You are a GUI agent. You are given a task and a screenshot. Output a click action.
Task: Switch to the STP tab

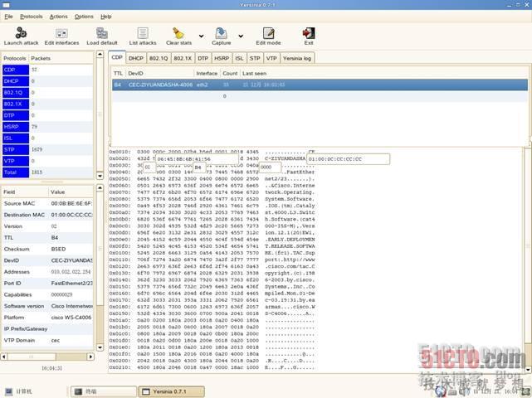pos(255,58)
